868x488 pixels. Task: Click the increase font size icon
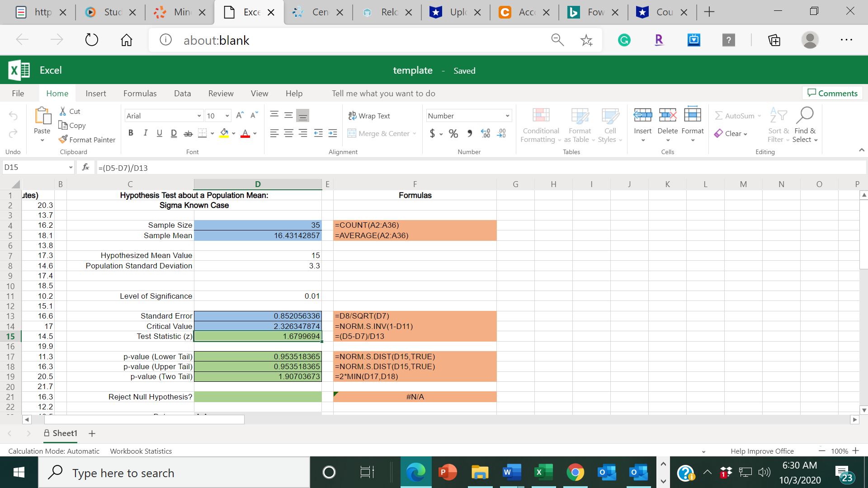tap(240, 115)
